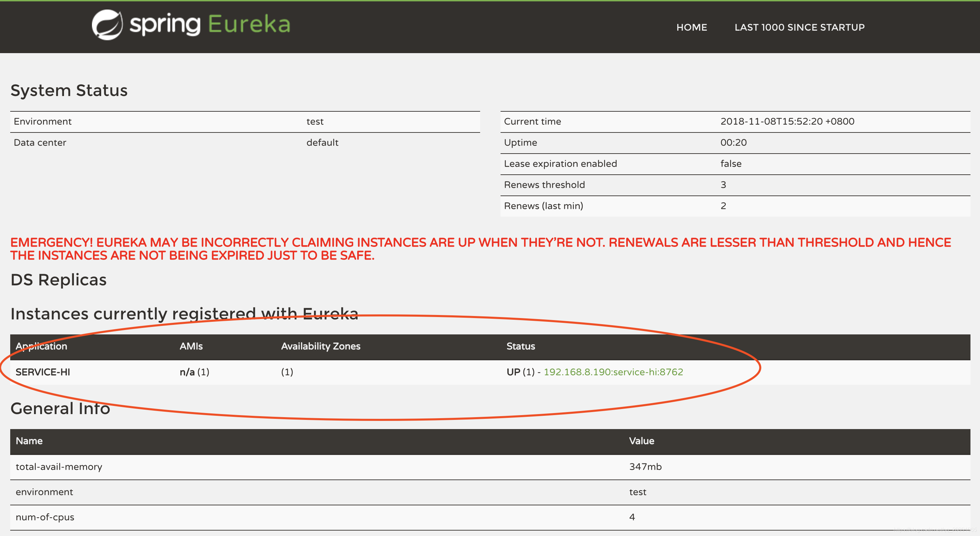Click the SERVICE-HI application name
The width and height of the screenshot is (980, 536).
pos(43,372)
